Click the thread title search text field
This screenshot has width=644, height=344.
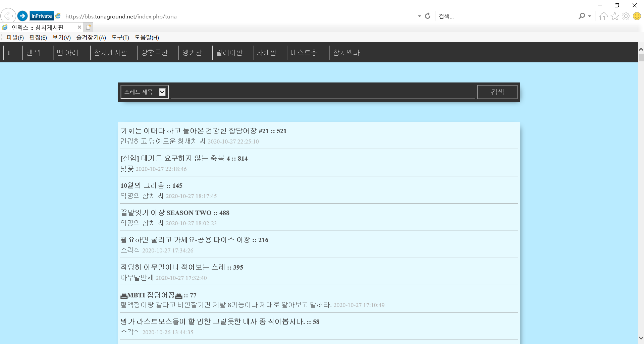pos(323,92)
